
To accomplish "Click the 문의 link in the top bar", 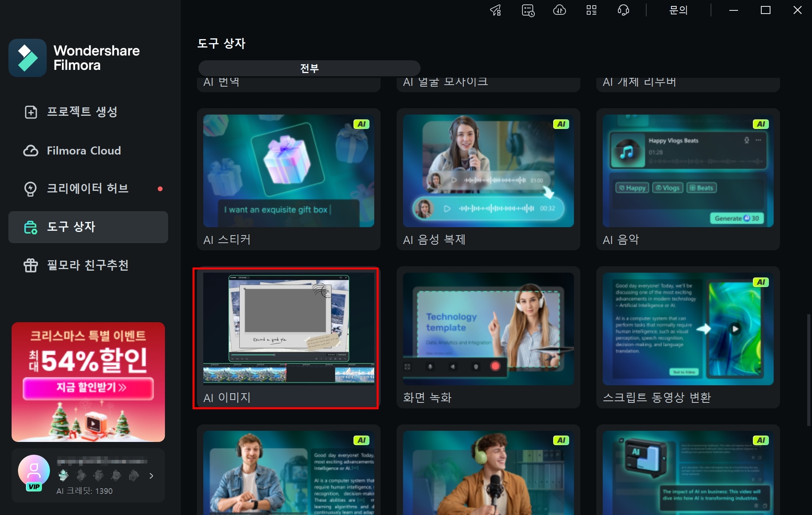I will pyautogui.click(x=678, y=10).
